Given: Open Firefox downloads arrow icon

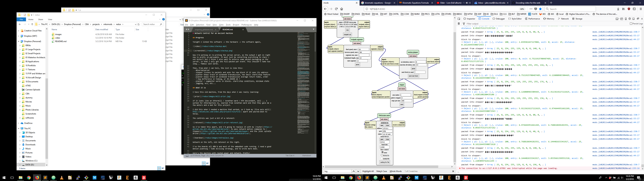Looking at the screenshot, I should [618, 9].
